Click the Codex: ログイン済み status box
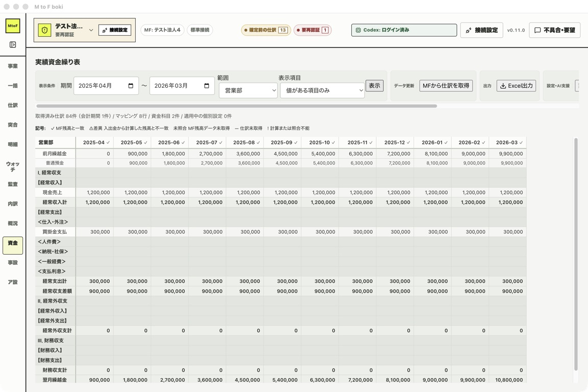This screenshot has height=392, width=588. (404, 30)
